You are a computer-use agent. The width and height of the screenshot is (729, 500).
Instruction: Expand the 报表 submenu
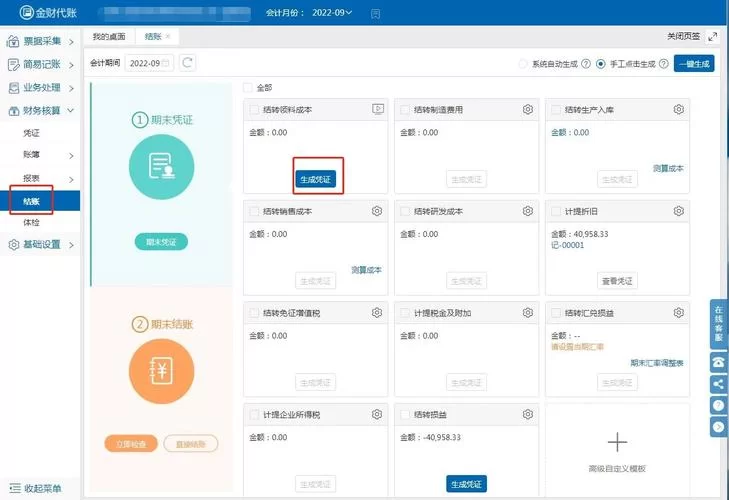click(x=40, y=179)
